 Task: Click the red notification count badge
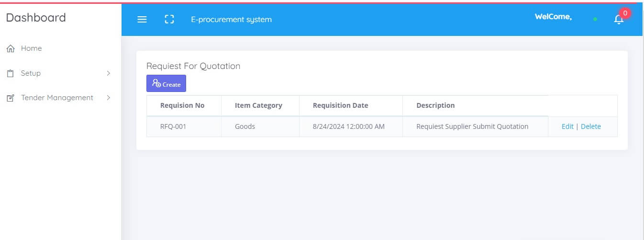(x=625, y=13)
